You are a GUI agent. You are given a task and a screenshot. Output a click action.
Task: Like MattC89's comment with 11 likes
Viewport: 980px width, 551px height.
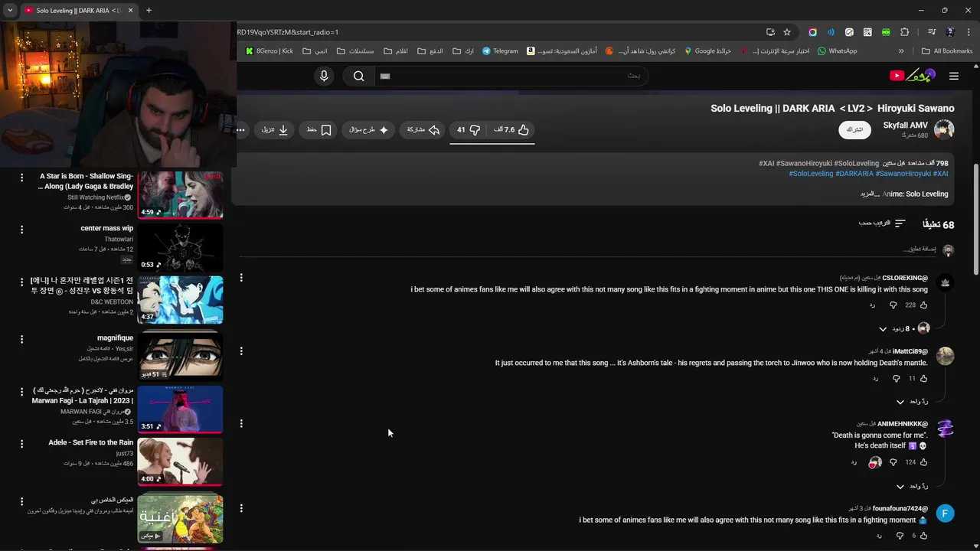coord(923,379)
